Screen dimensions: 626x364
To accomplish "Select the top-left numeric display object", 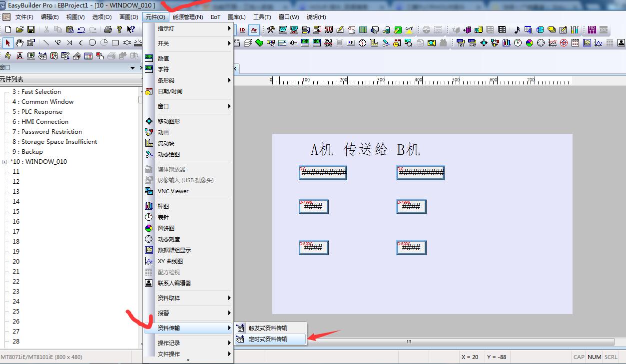I will (x=323, y=173).
